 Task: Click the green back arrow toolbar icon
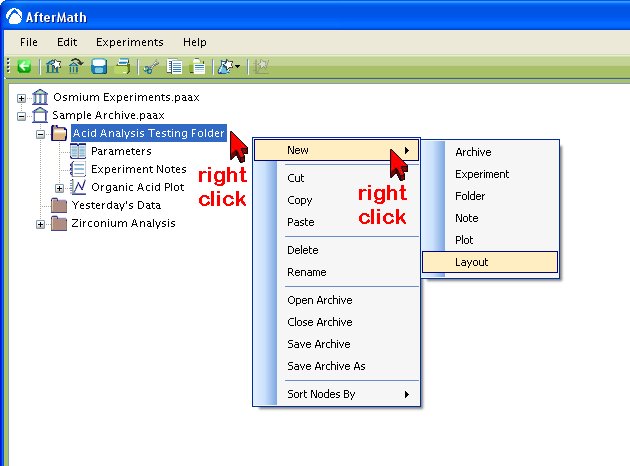point(24,66)
